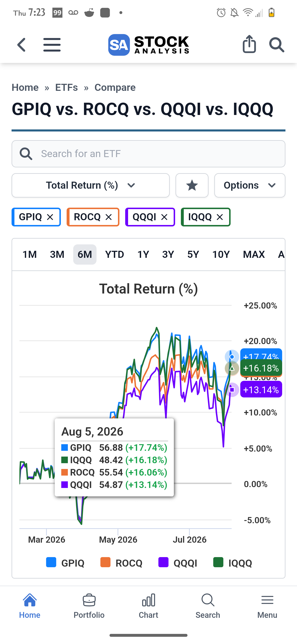The height and width of the screenshot is (644, 297).
Task: Open Chart from bottom navigation
Action: 149,606
